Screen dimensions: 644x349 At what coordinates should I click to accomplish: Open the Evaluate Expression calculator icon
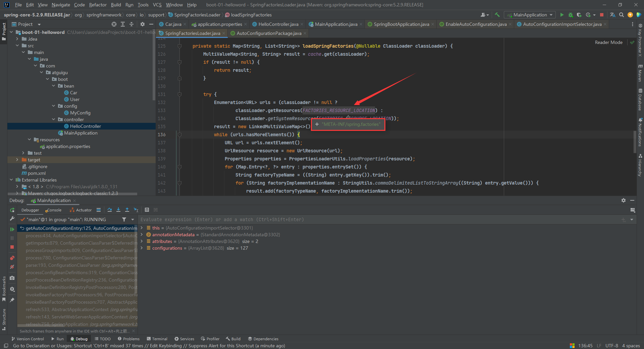147,210
